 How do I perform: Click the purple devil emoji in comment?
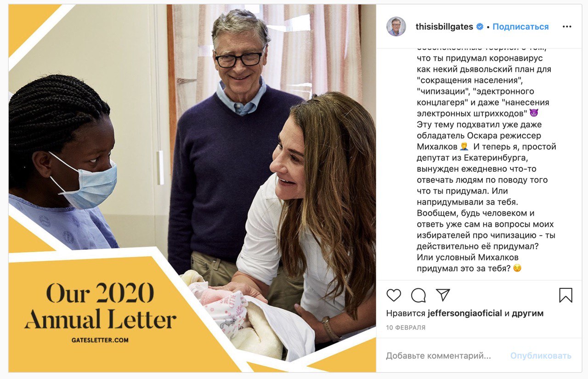click(533, 113)
